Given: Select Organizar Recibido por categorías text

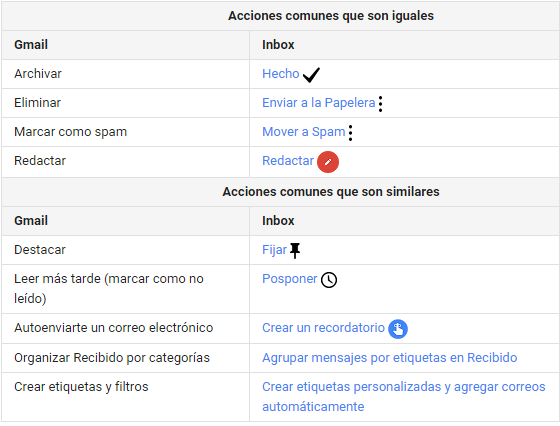Looking at the screenshot, I should (112, 358).
